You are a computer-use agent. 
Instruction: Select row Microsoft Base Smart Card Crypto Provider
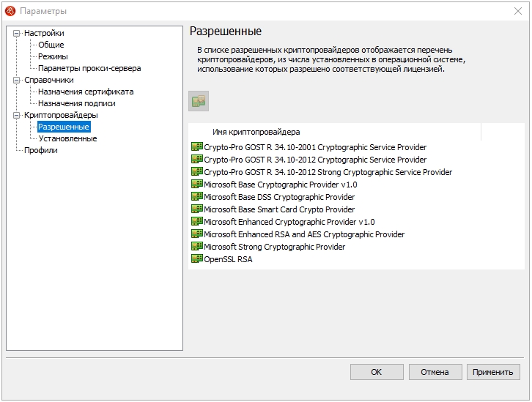pos(273,209)
